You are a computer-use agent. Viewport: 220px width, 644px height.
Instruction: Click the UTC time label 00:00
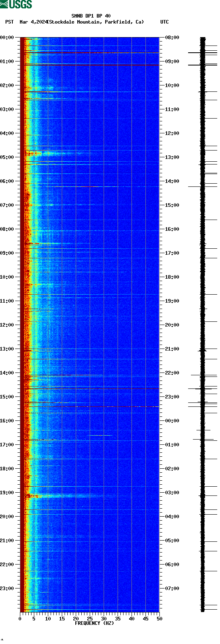pyautogui.click(x=172, y=421)
